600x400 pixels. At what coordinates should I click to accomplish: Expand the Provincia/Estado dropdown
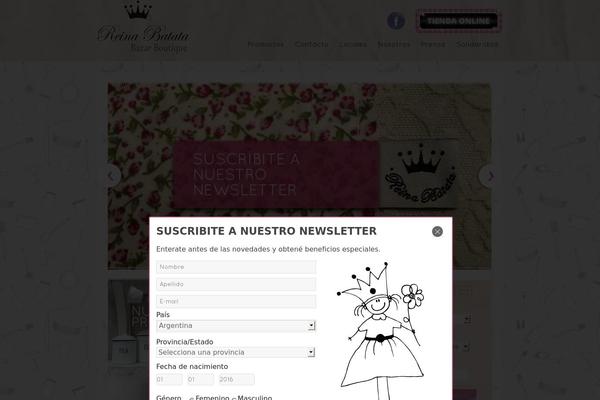[x=236, y=352]
